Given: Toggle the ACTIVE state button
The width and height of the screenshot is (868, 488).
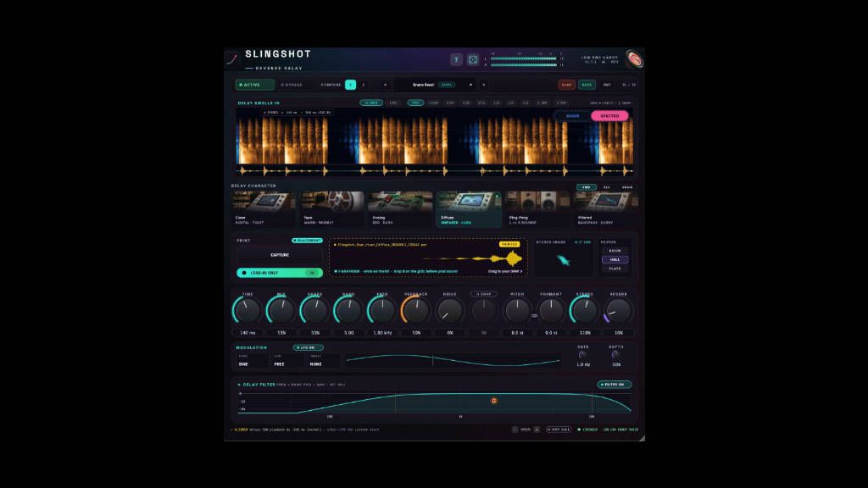Looking at the screenshot, I should tap(254, 85).
